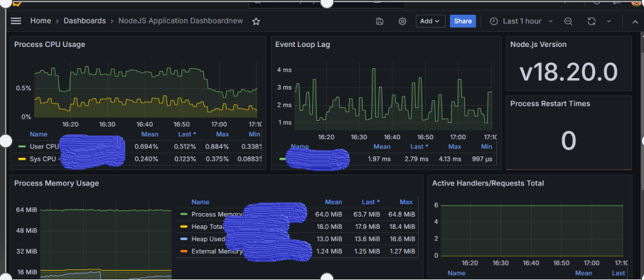Open the Add dropdown

point(431,21)
